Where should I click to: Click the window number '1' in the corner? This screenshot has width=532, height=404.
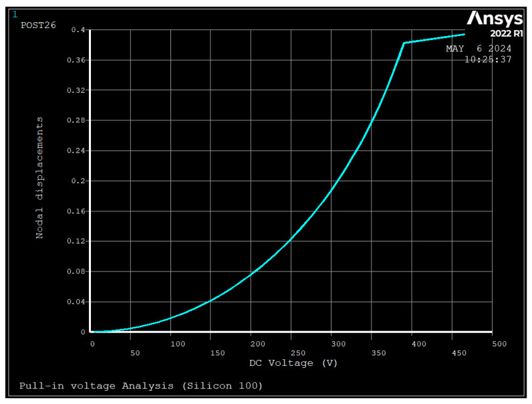click(15, 14)
